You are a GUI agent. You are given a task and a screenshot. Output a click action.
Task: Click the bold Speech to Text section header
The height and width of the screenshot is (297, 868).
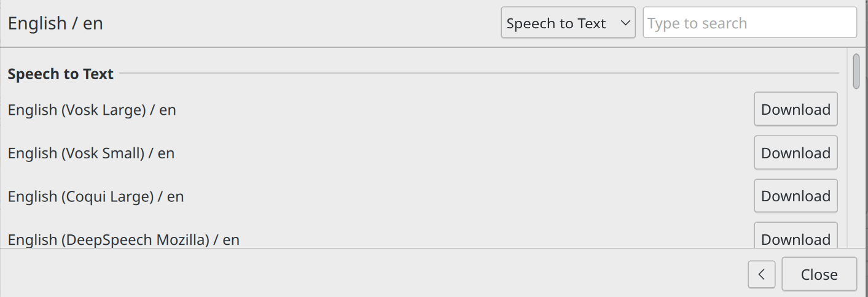pos(60,74)
